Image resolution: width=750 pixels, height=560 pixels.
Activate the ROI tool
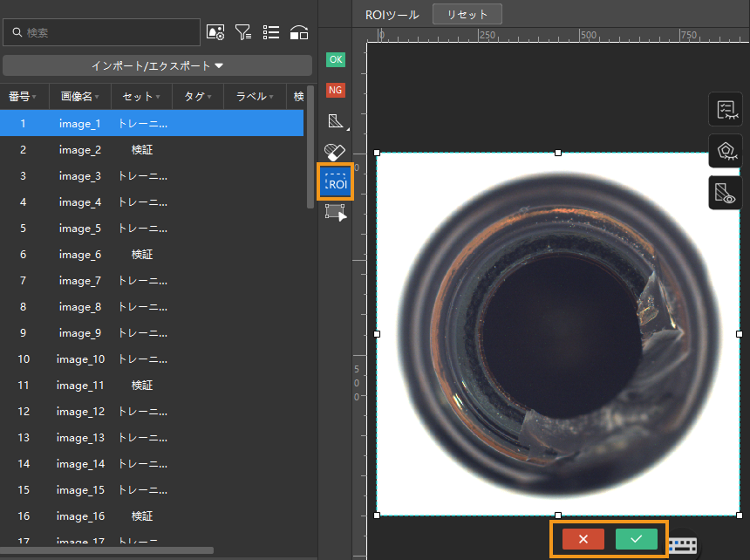click(336, 182)
